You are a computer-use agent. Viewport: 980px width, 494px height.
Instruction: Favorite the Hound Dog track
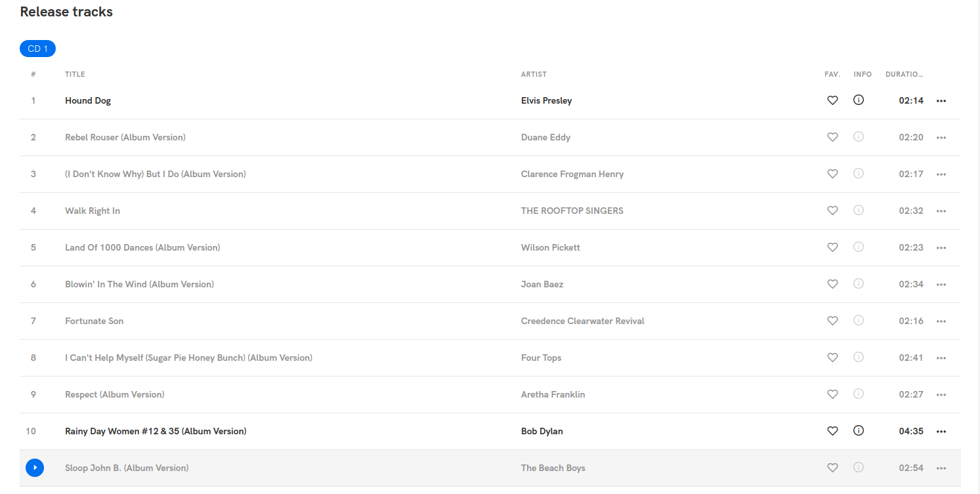click(x=832, y=100)
